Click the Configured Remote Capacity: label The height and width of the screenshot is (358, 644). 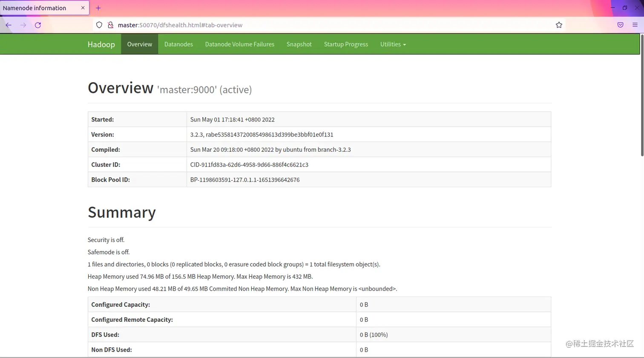(x=132, y=320)
